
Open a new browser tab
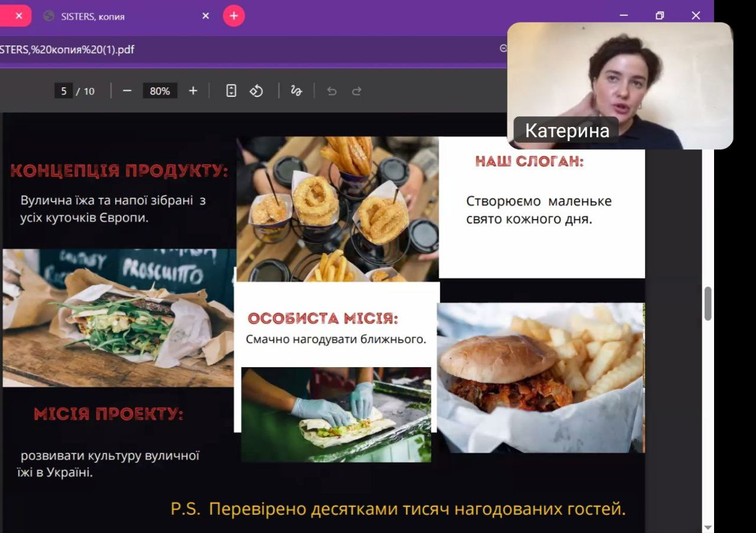[x=234, y=16]
